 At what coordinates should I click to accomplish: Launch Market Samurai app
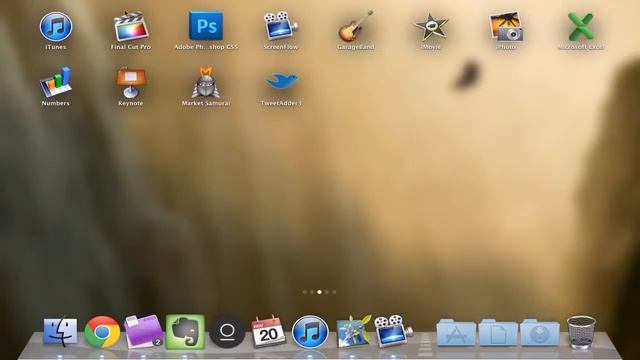click(x=206, y=83)
